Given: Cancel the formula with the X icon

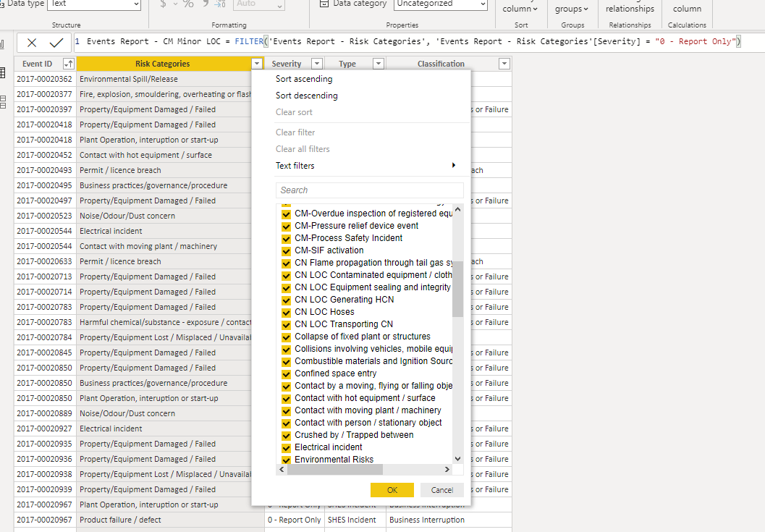Looking at the screenshot, I should coord(32,43).
